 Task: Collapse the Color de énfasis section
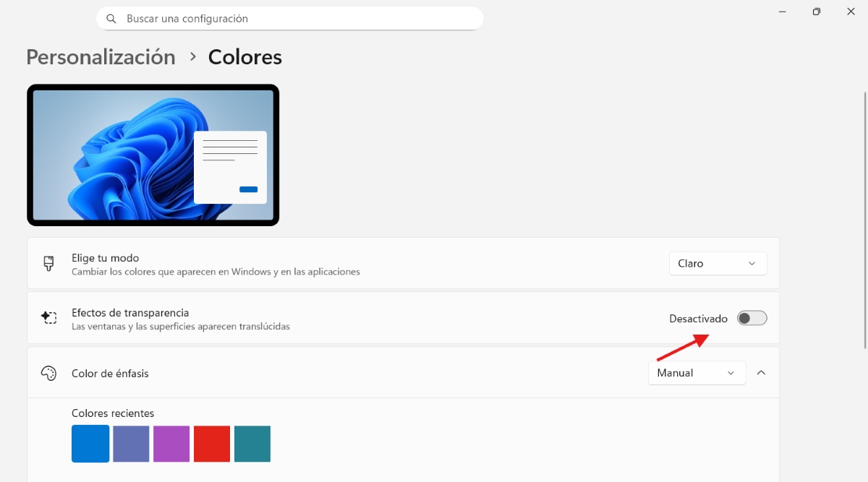click(x=760, y=372)
